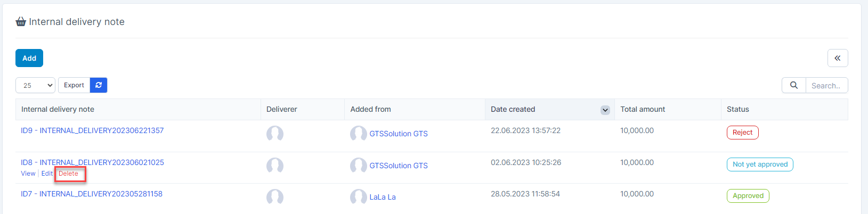Click the Not yet approved status badge
The image size is (868, 214).
(760, 164)
